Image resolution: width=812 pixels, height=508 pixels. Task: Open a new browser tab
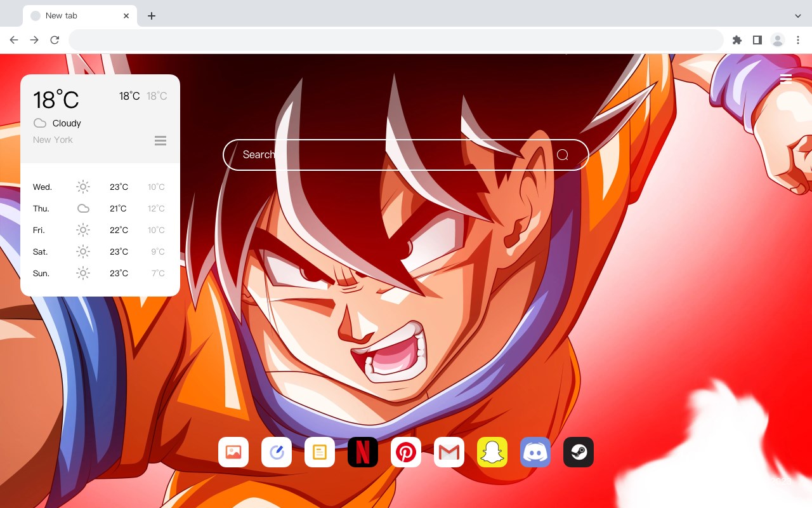[x=152, y=16]
